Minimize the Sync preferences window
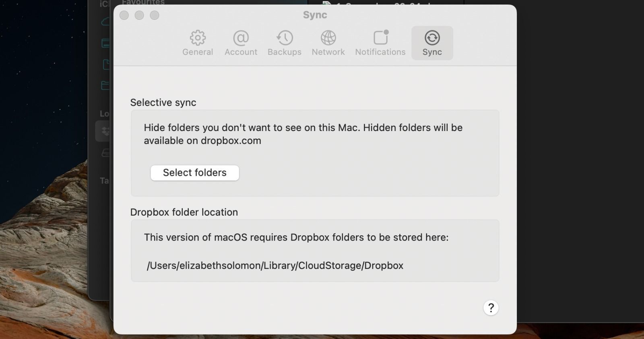Image resolution: width=644 pixels, height=339 pixels. [x=139, y=15]
